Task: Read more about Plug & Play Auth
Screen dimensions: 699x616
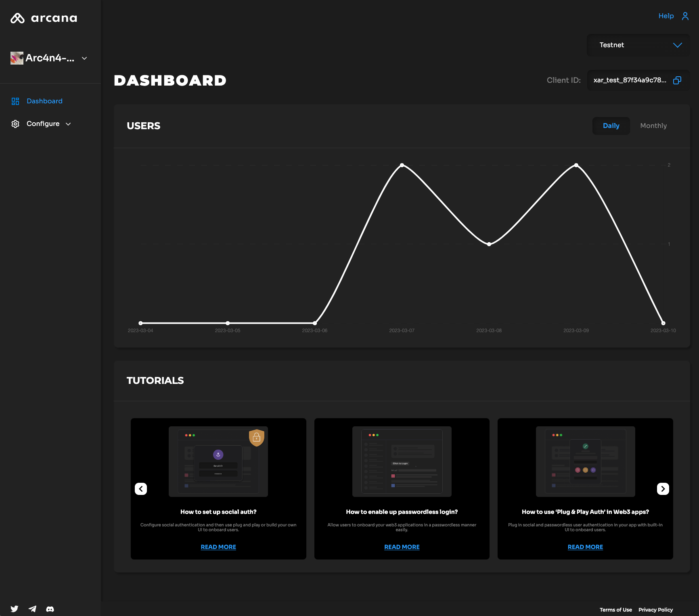Action: 585,547
